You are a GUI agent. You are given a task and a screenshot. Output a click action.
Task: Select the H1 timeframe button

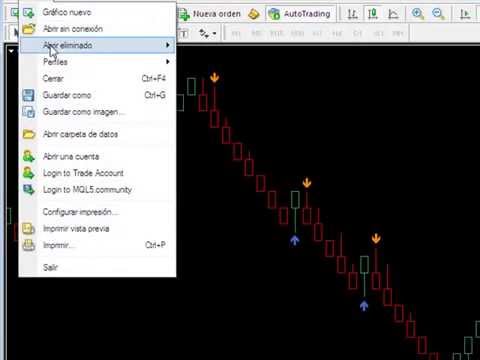[x=317, y=33]
